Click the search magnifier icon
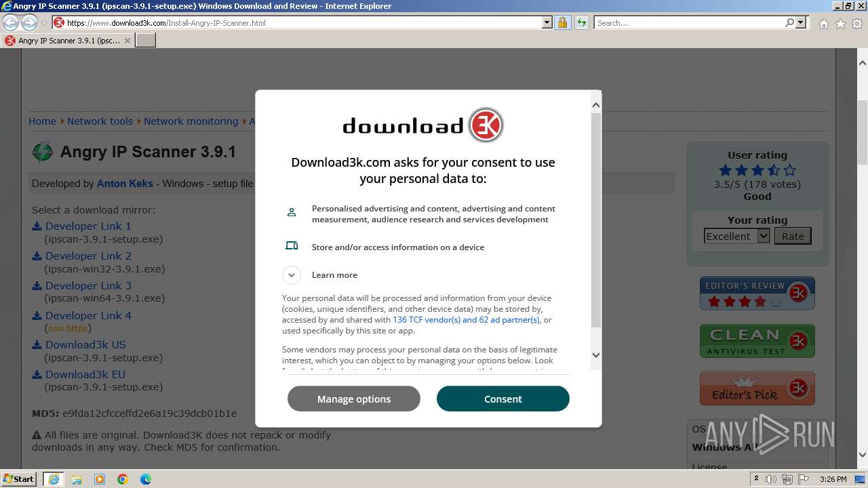The width and height of the screenshot is (868, 488). coord(789,22)
